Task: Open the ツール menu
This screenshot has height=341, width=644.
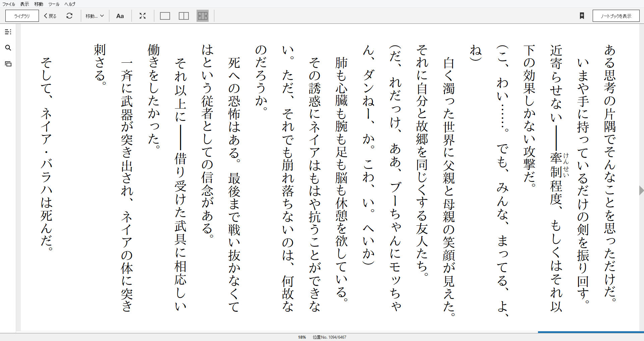Action: point(54,4)
